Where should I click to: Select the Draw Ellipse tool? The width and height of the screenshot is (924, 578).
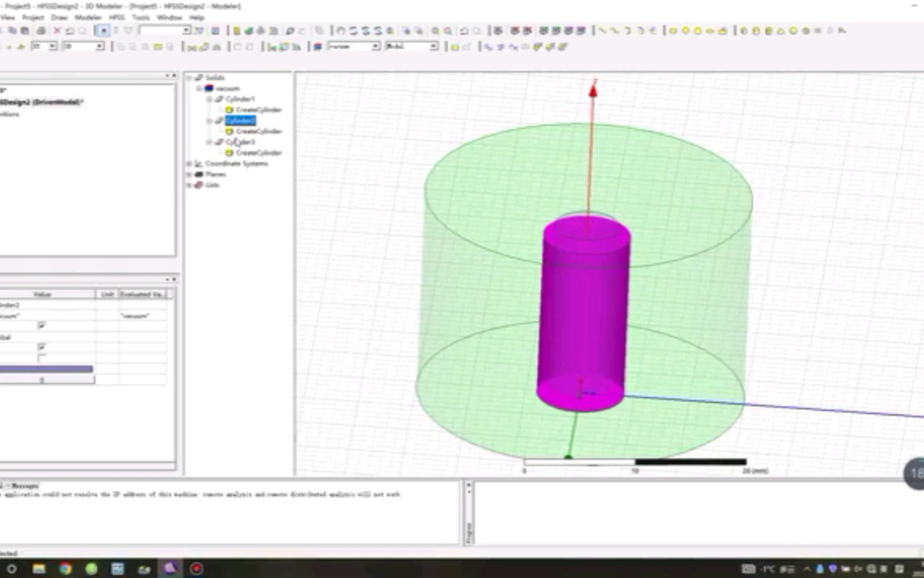click(x=710, y=31)
